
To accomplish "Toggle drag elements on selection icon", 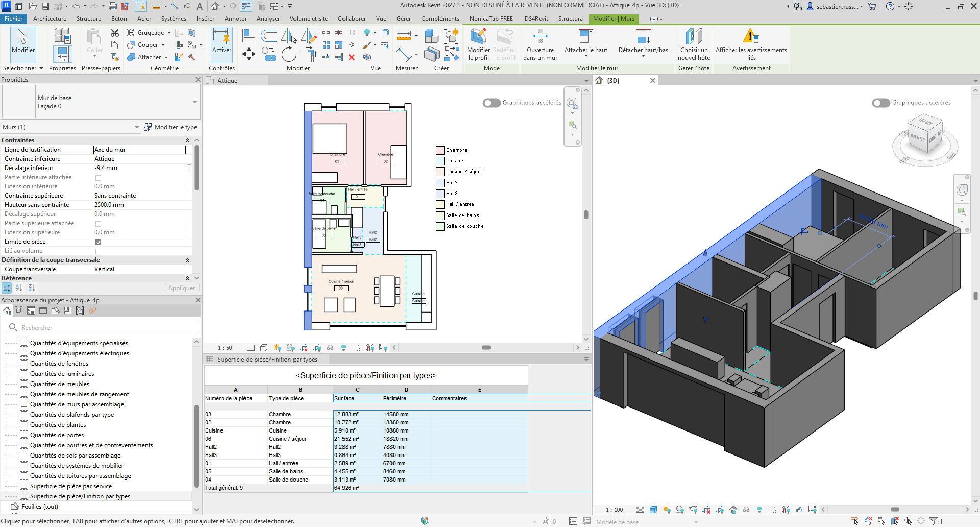I will point(908,521).
